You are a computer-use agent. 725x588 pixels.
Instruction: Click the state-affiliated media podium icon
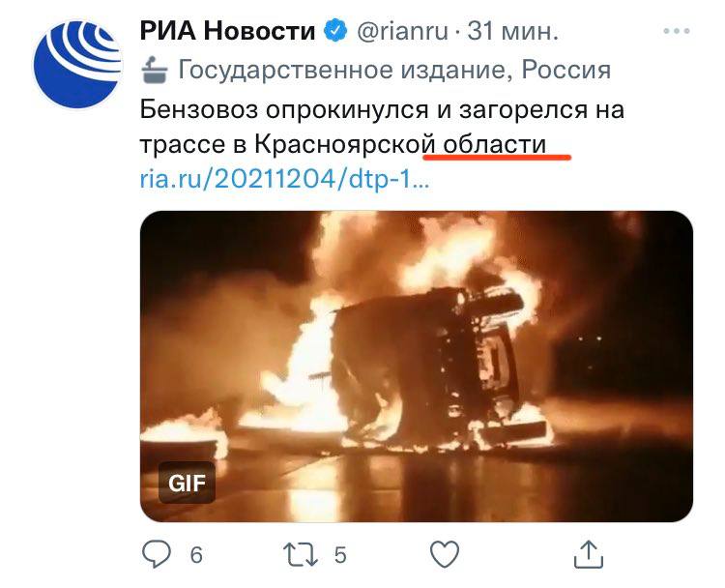(154, 70)
